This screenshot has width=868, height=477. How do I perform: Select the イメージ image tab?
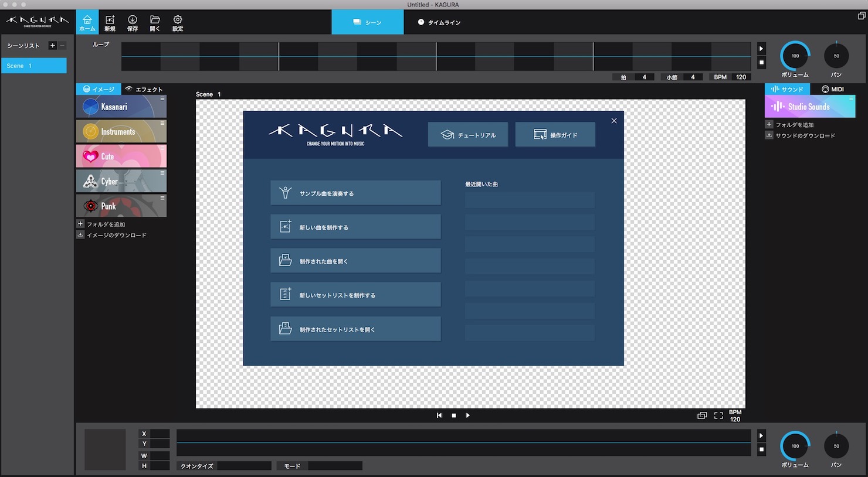point(99,89)
